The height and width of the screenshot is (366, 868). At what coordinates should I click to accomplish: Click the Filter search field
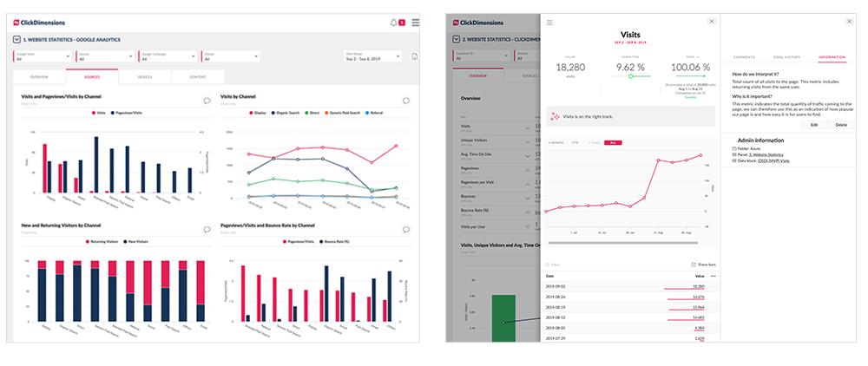615,265
